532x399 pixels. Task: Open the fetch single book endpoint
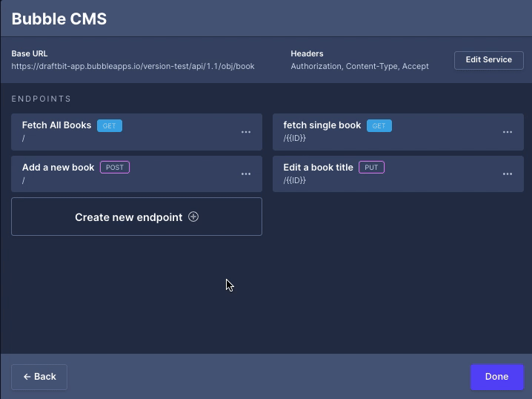coord(398,132)
